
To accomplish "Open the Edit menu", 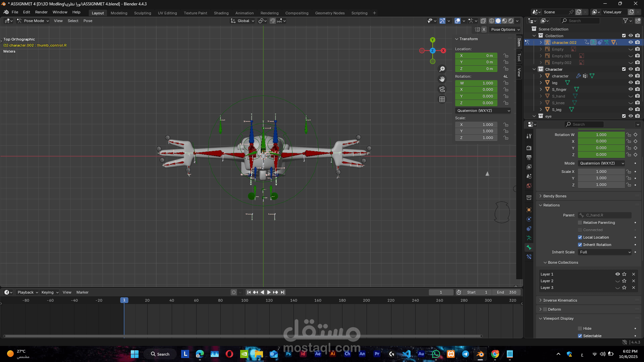I will tap(26, 12).
